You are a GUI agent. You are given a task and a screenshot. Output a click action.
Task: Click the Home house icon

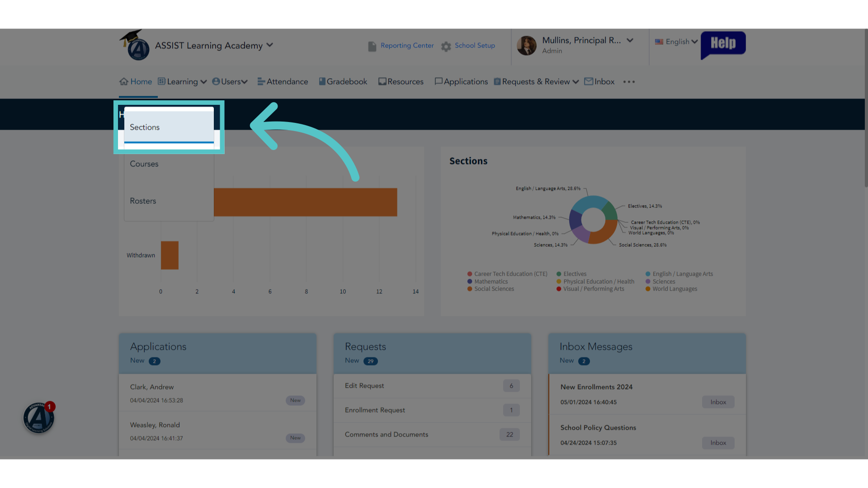[124, 81]
